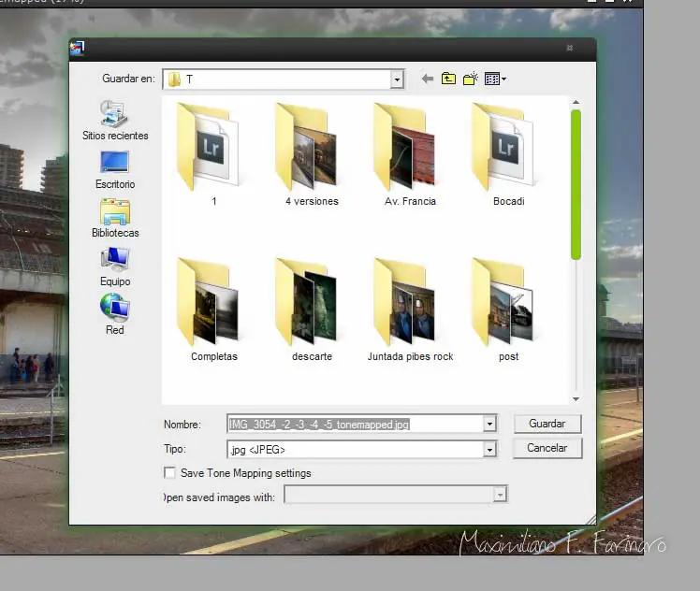700x591 pixels.
Task: Click the dialog title bar icon
Action: [x=77, y=49]
